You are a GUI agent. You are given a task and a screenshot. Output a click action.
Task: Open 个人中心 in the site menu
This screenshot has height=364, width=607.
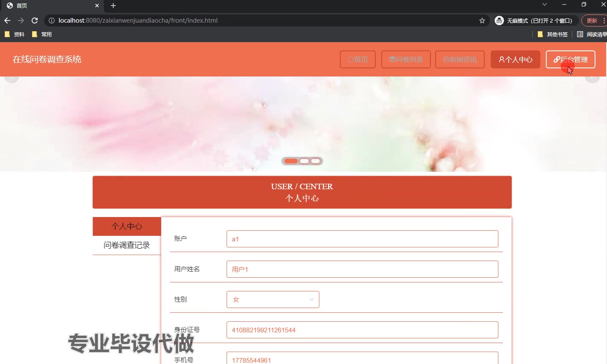[x=516, y=59]
